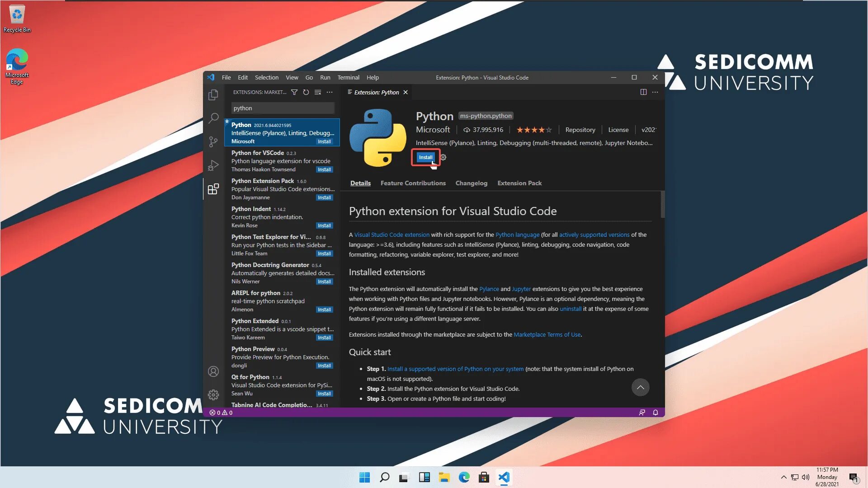Click the python search field in Extensions
This screenshot has width=868, height=488.
pyautogui.click(x=283, y=108)
